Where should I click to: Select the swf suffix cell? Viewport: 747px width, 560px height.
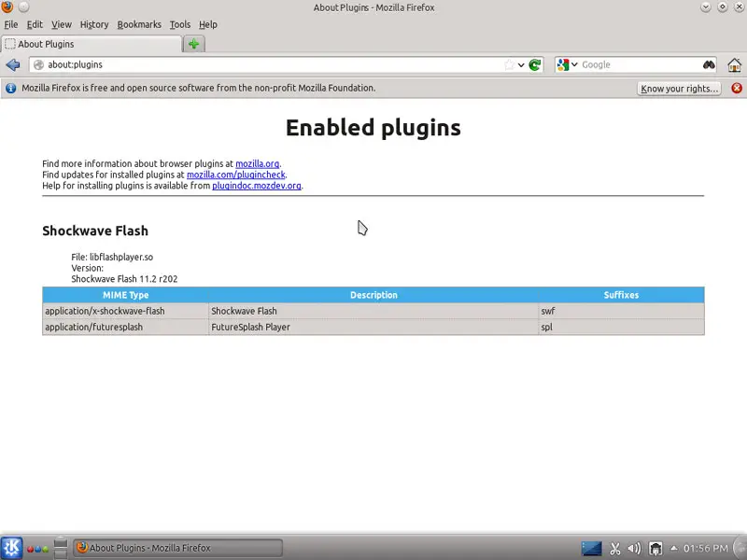point(621,311)
